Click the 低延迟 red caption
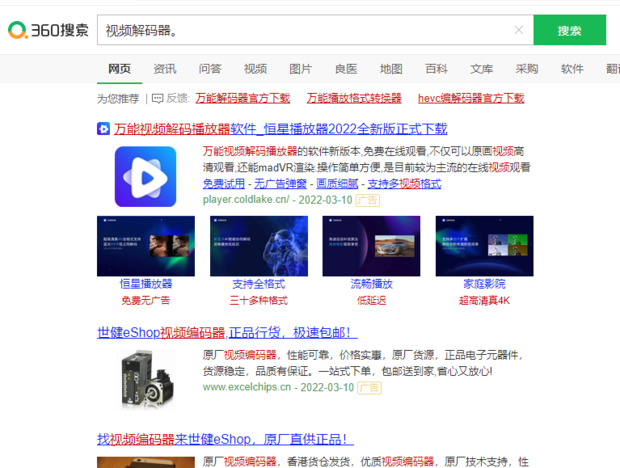 (x=372, y=301)
